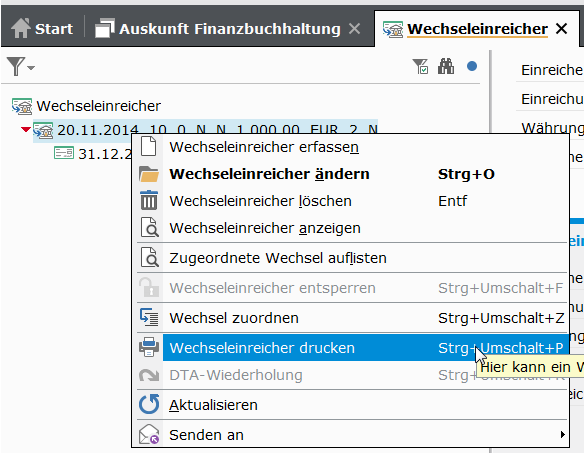Viewport: 584px width, 453px height.
Task: Choose Wechseleinreicher erfassen from menu
Action: tap(264, 147)
